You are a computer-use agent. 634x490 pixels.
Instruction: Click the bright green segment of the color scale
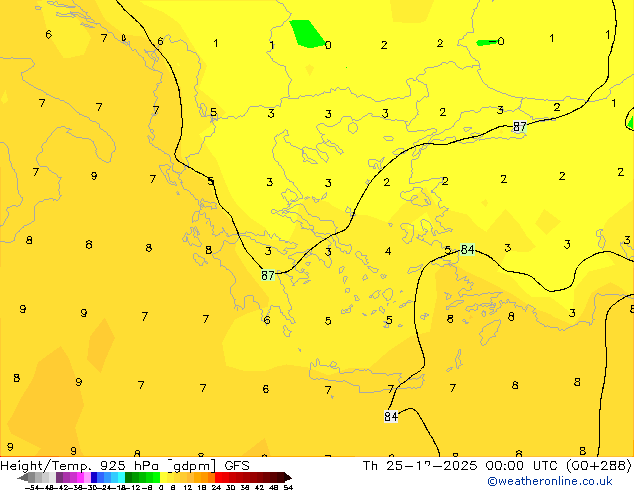156,477
